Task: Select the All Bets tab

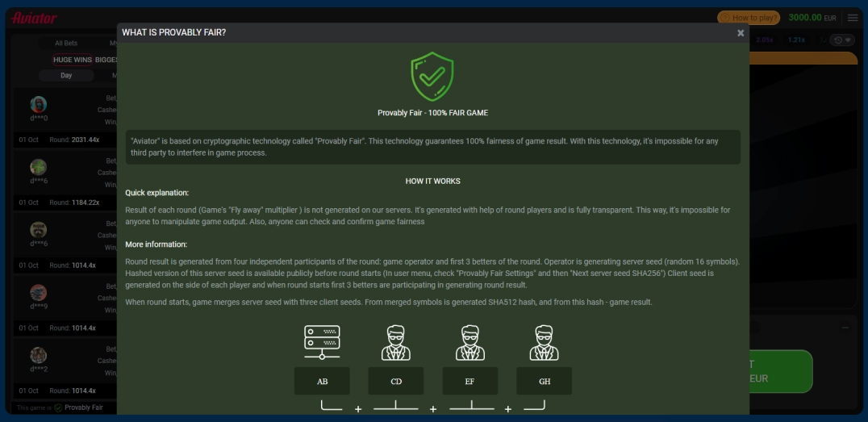Action: point(66,44)
